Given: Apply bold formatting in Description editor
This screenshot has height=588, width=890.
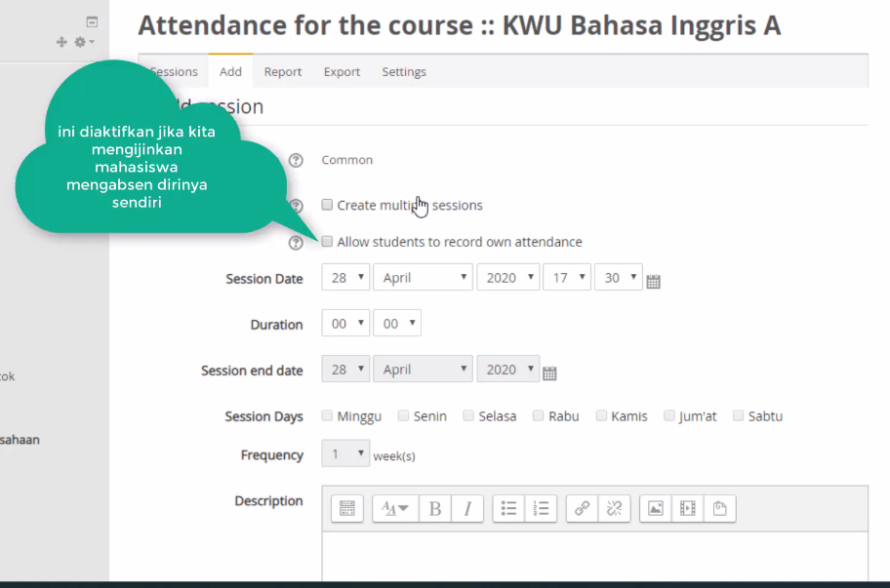Looking at the screenshot, I should click(435, 508).
